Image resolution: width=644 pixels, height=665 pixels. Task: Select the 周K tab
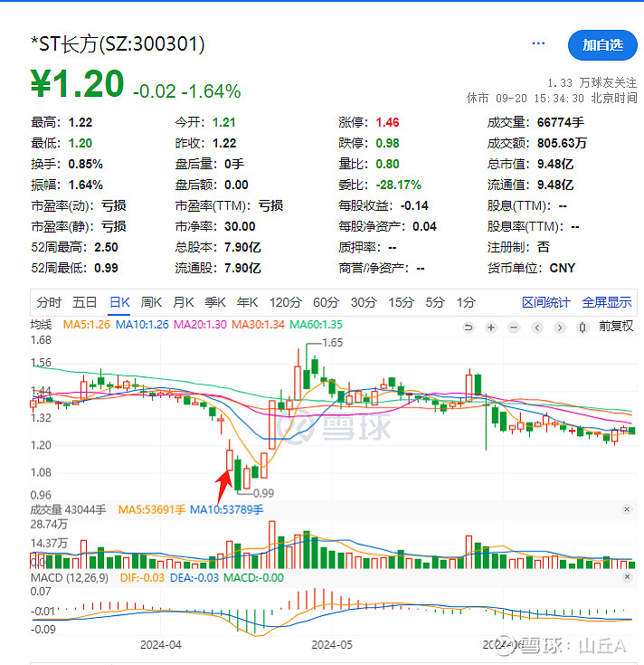point(151,302)
